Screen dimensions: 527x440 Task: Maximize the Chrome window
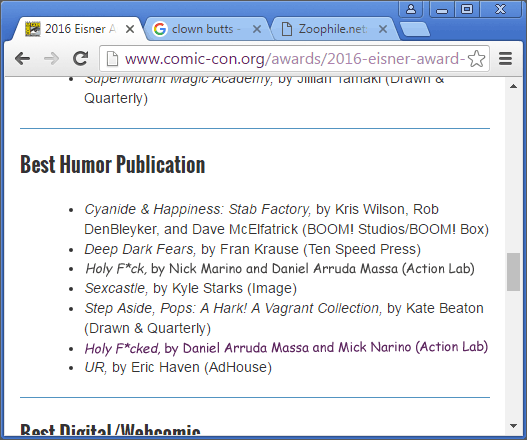[x=467, y=9]
